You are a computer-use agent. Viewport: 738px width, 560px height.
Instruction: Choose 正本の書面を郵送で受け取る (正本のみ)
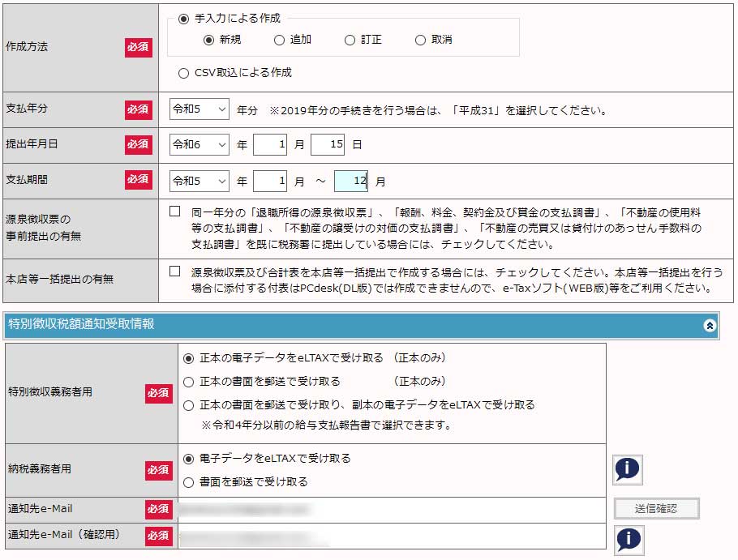click(189, 381)
